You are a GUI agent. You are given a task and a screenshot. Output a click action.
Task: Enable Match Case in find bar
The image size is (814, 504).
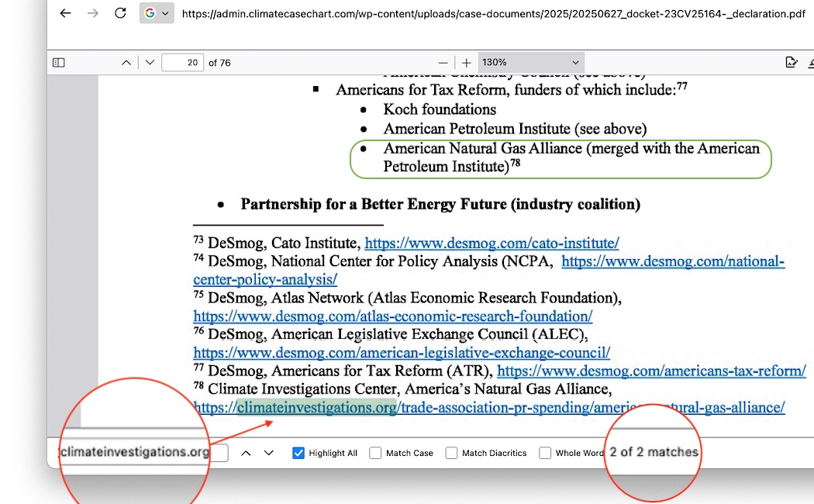pos(375,453)
